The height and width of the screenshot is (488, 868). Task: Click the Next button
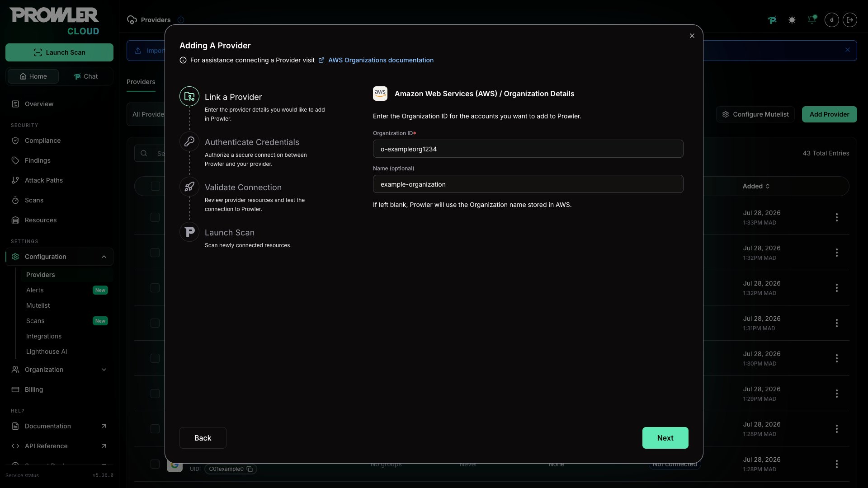click(x=665, y=438)
